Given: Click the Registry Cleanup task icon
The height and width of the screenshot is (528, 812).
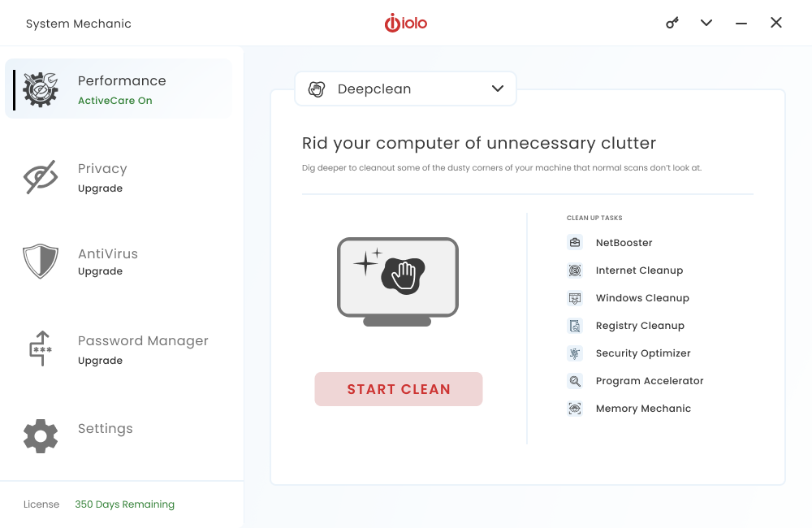Looking at the screenshot, I should [575, 326].
